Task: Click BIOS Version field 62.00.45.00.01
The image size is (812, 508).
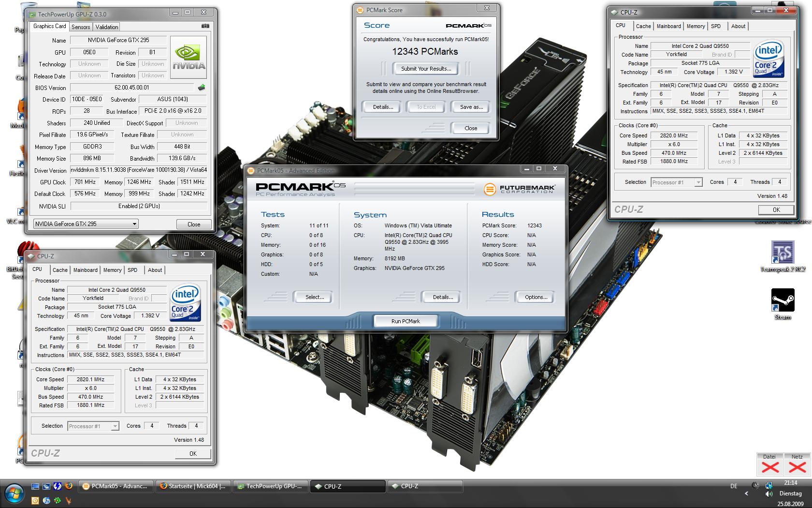Action: pos(132,88)
